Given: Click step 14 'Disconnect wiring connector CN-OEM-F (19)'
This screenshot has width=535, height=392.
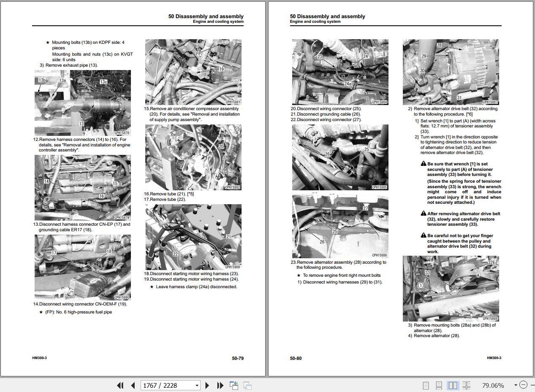Looking at the screenshot, I should pos(80,304).
